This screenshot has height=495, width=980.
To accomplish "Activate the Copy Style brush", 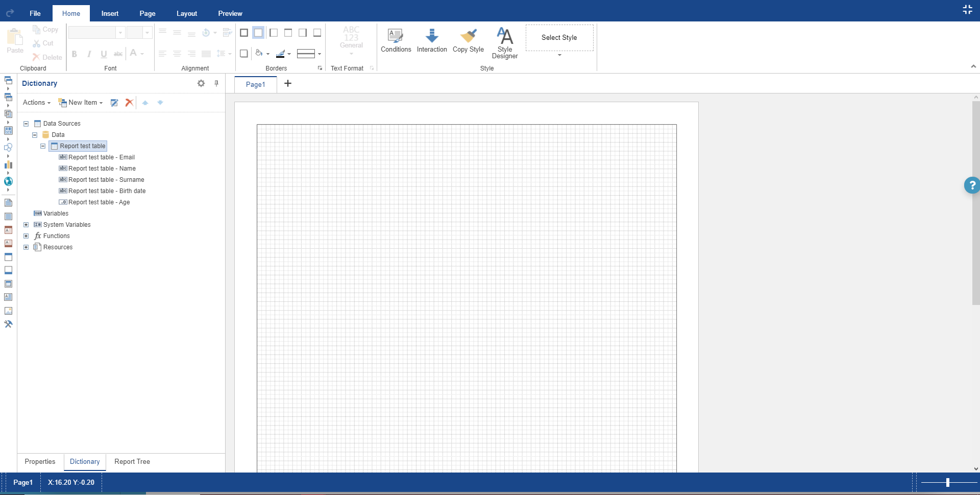I will [468, 41].
